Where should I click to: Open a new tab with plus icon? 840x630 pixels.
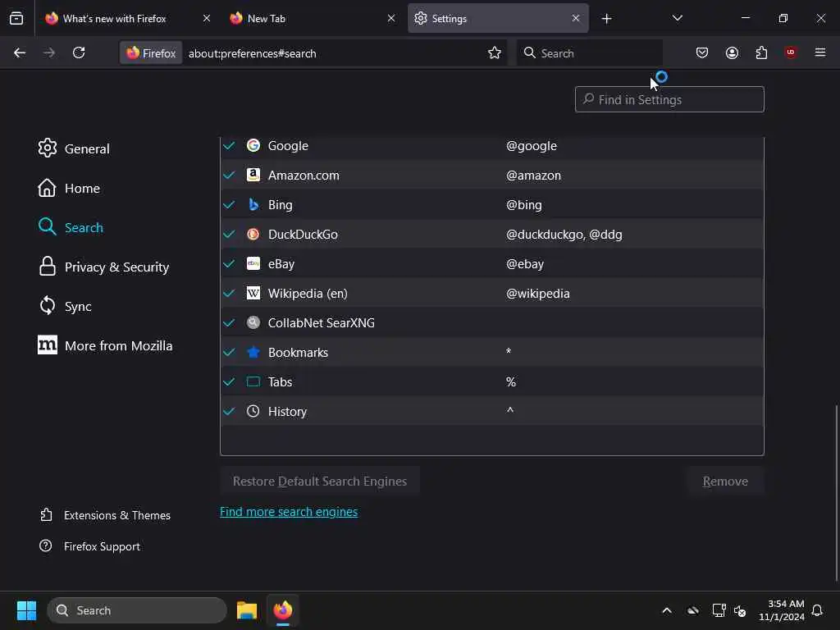click(606, 19)
